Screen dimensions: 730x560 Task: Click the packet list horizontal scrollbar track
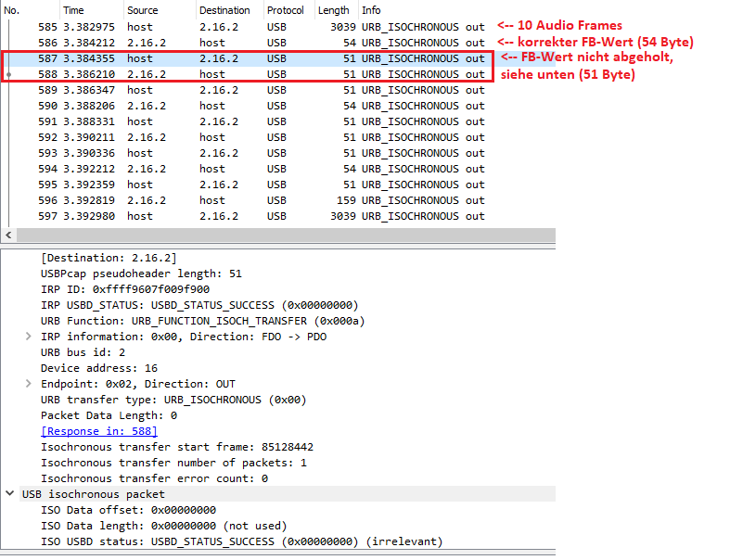pyautogui.click(x=286, y=235)
